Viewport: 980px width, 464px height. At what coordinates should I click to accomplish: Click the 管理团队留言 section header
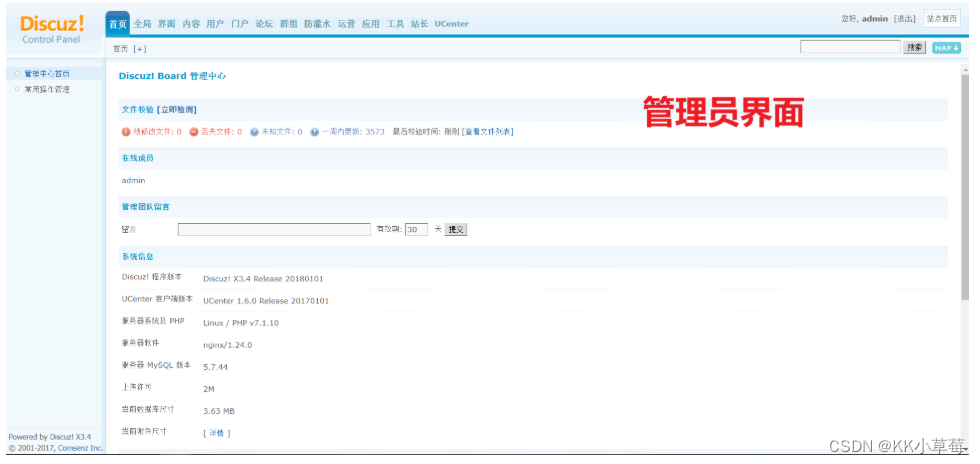(145, 207)
